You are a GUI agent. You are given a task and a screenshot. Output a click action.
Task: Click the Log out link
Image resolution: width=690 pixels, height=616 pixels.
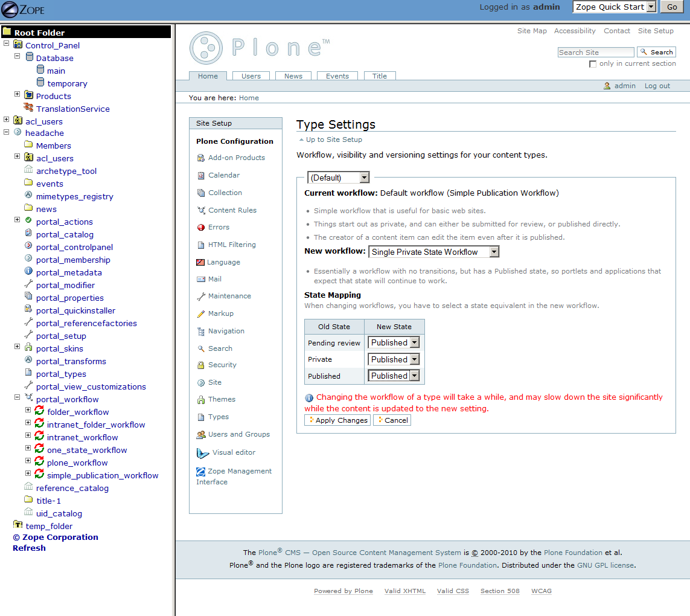(657, 86)
